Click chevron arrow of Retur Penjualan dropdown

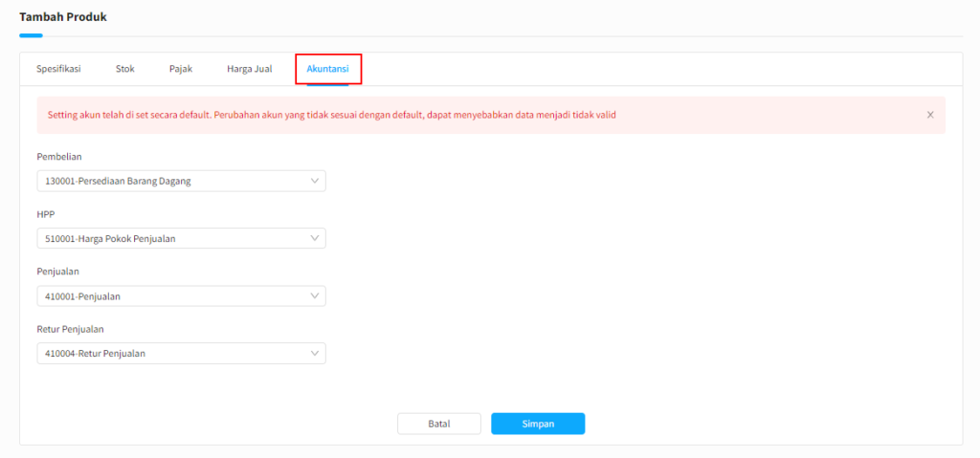click(315, 354)
